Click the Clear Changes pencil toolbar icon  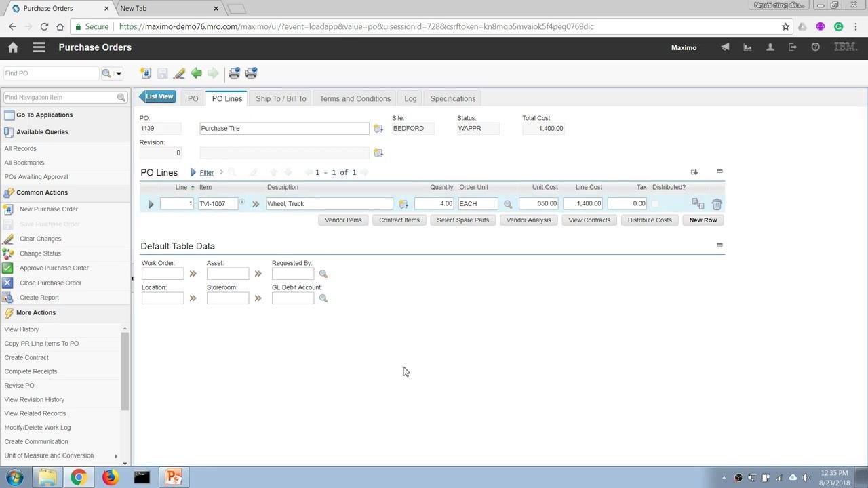179,73
